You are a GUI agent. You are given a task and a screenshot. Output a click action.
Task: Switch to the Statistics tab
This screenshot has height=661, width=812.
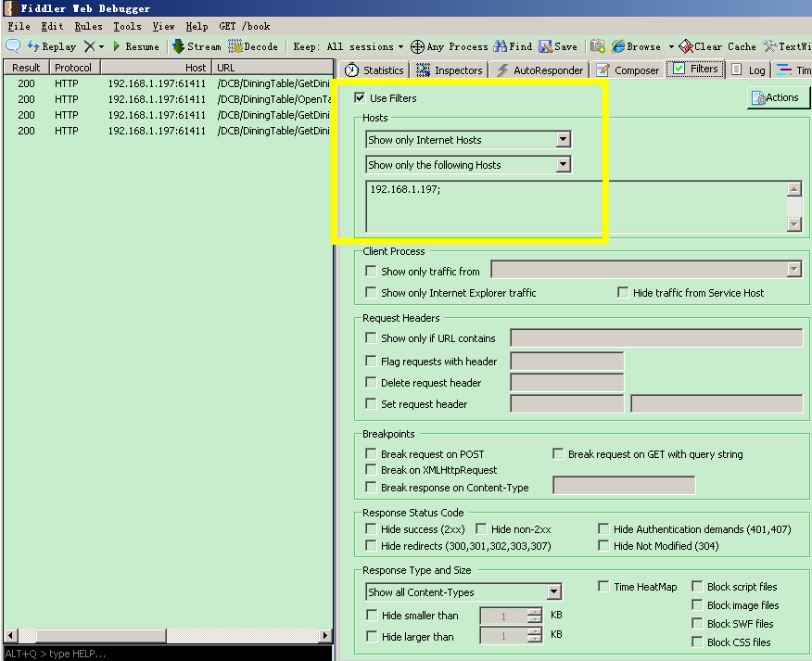(x=374, y=70)
